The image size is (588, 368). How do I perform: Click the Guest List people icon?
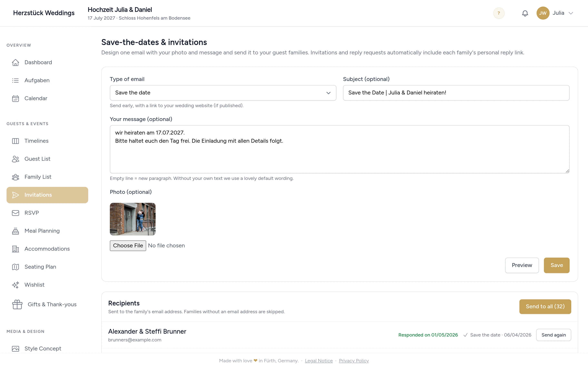[x=16, y=159]
